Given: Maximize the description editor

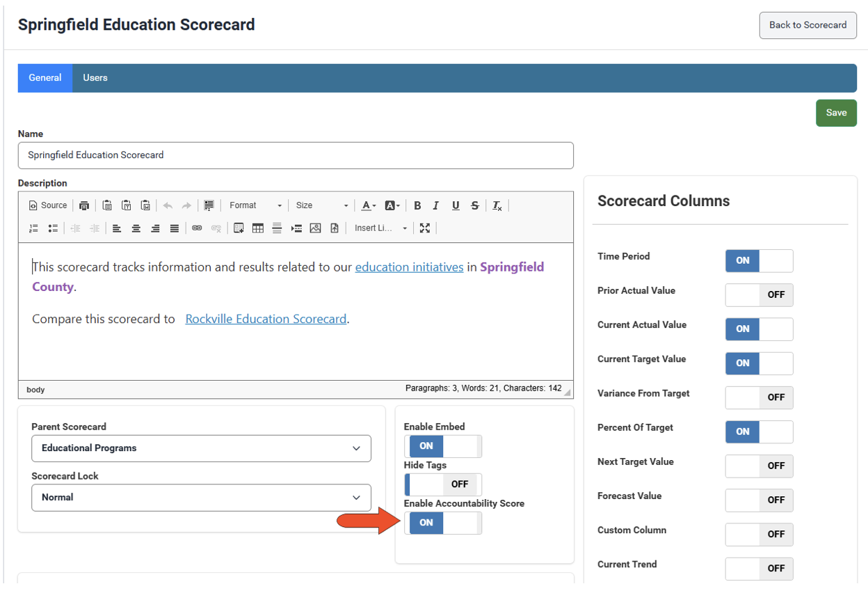Looking at the screenshot, I should coord(425,228).
